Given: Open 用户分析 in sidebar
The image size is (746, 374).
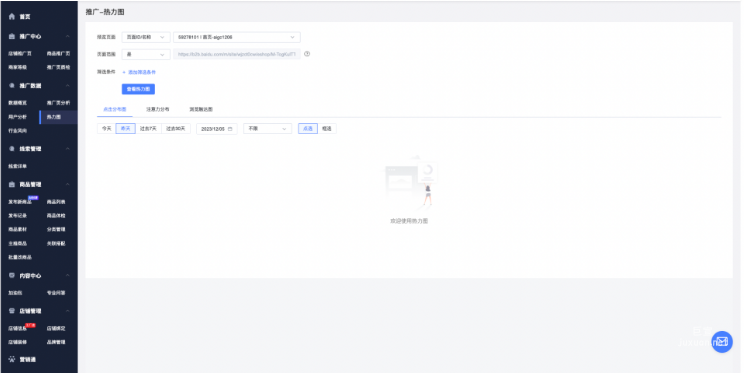Looking at the screenshot, I should click(18, 117).
